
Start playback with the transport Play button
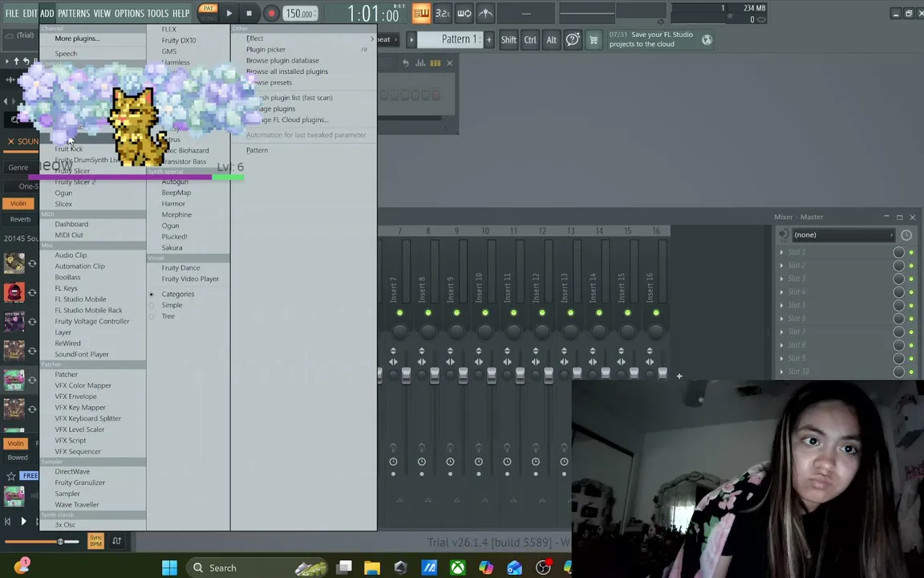tap(229, 13)
